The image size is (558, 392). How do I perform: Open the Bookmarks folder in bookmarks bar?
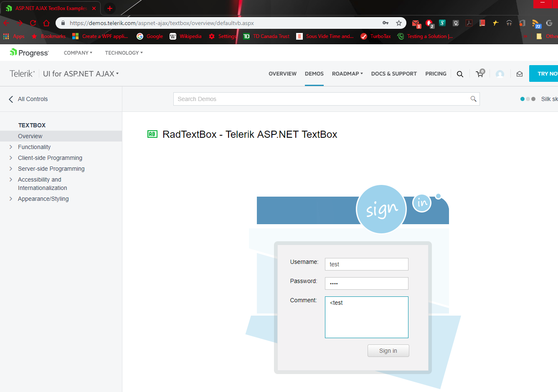[49, 36]
